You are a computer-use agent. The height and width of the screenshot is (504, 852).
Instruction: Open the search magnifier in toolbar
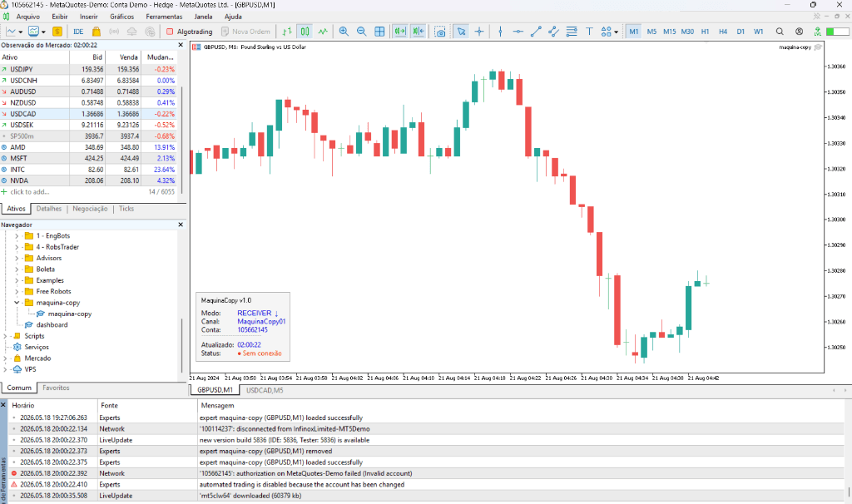(x=780, y=32)
